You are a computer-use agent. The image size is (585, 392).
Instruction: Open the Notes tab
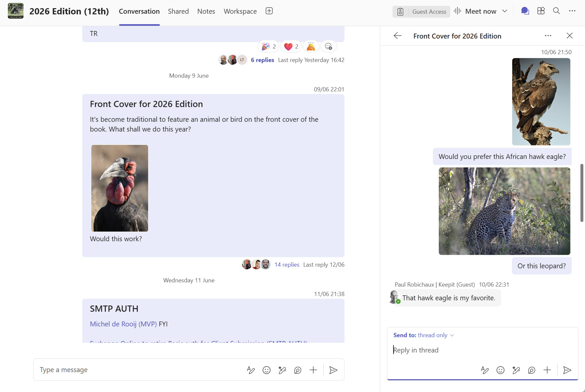click(x=206, y=11)
